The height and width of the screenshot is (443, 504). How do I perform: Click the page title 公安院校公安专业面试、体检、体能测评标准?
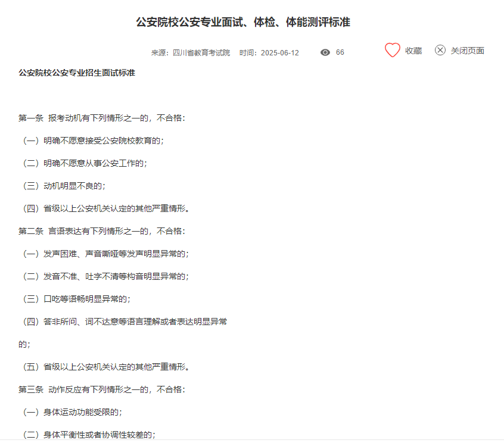243,23
